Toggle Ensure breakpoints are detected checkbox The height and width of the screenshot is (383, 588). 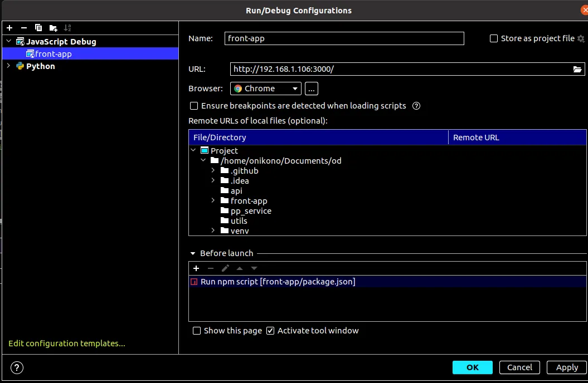coord(194,106)
